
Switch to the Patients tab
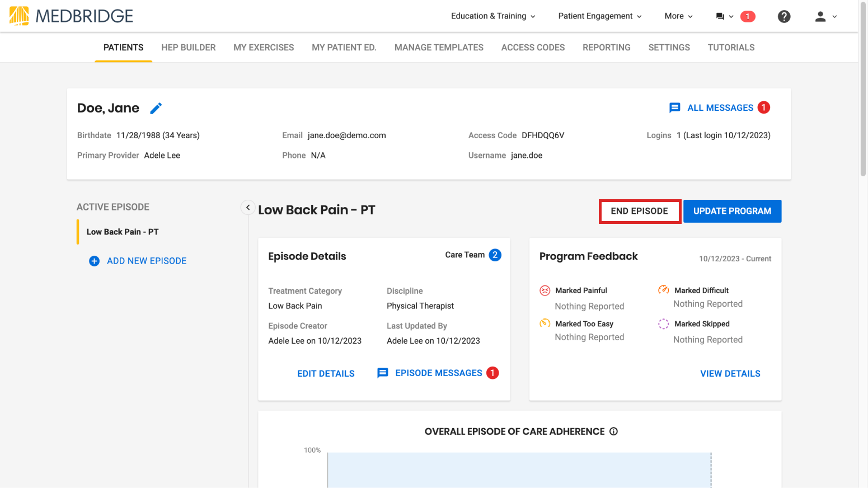coord(123,48)
